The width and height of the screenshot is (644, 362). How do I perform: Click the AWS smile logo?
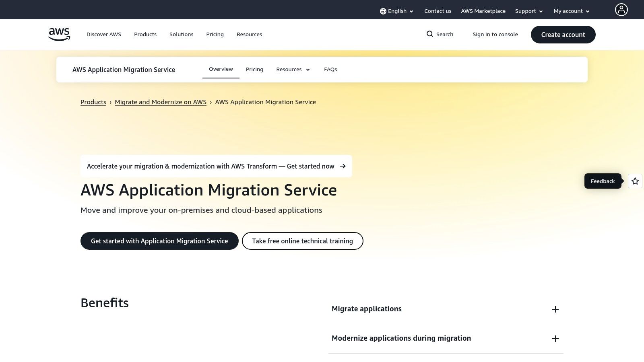click(59, 34)
